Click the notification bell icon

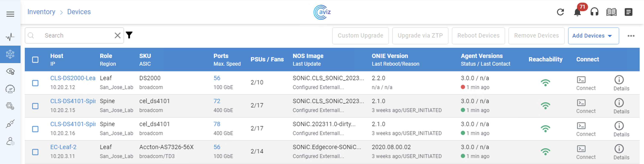(x=577, y=12)
